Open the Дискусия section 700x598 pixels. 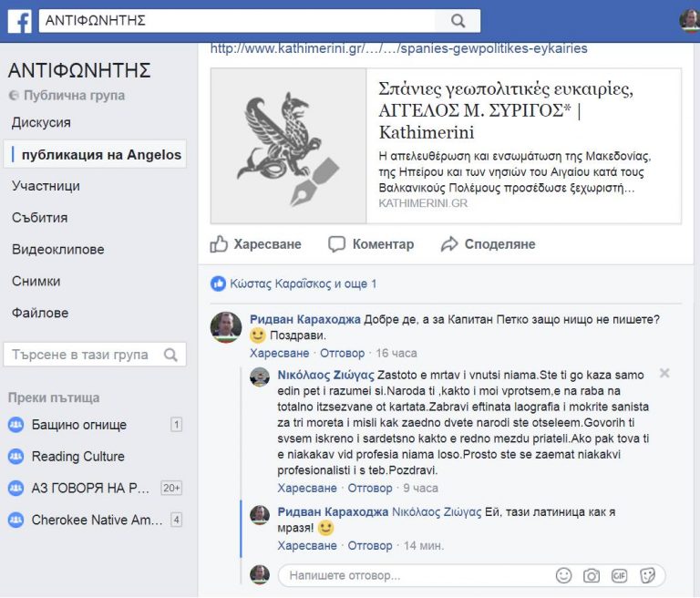(x=41, y=122)
